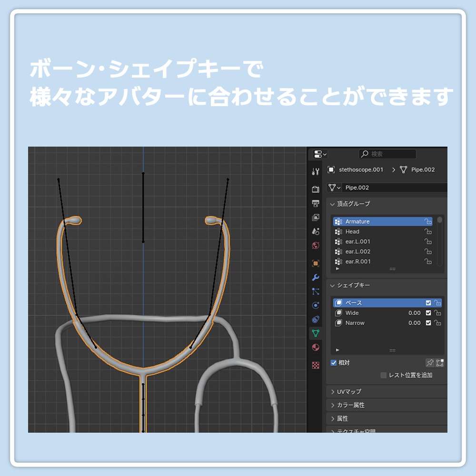Screen dimensions: 476x476
Task: Lock the Wide shape key
Action: [x=437, y=313]
